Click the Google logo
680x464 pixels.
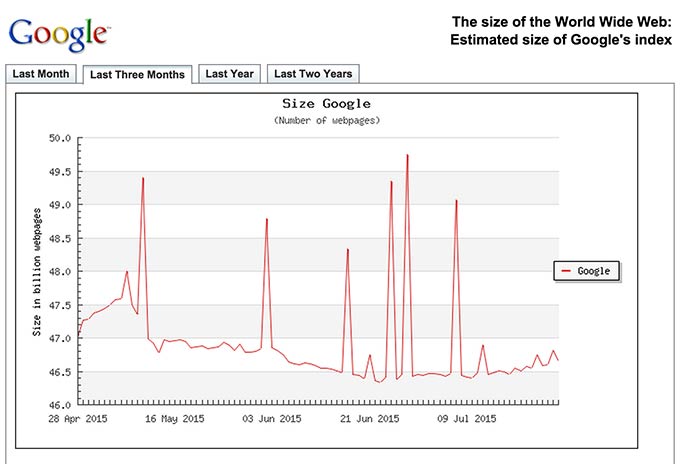59,35
